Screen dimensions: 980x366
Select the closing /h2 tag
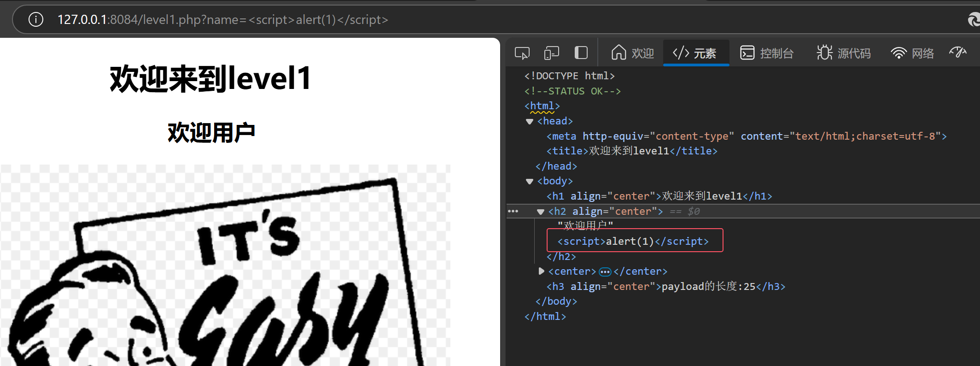tap(561, 256)
